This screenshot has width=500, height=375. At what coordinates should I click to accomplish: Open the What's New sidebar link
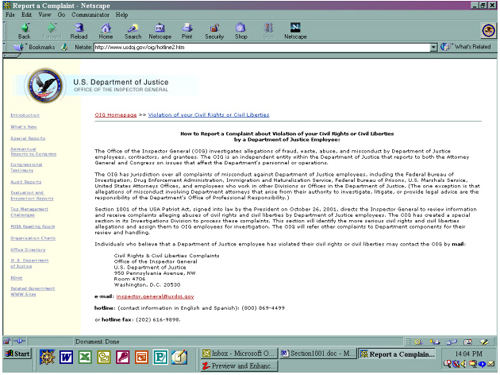pos(24,127)
